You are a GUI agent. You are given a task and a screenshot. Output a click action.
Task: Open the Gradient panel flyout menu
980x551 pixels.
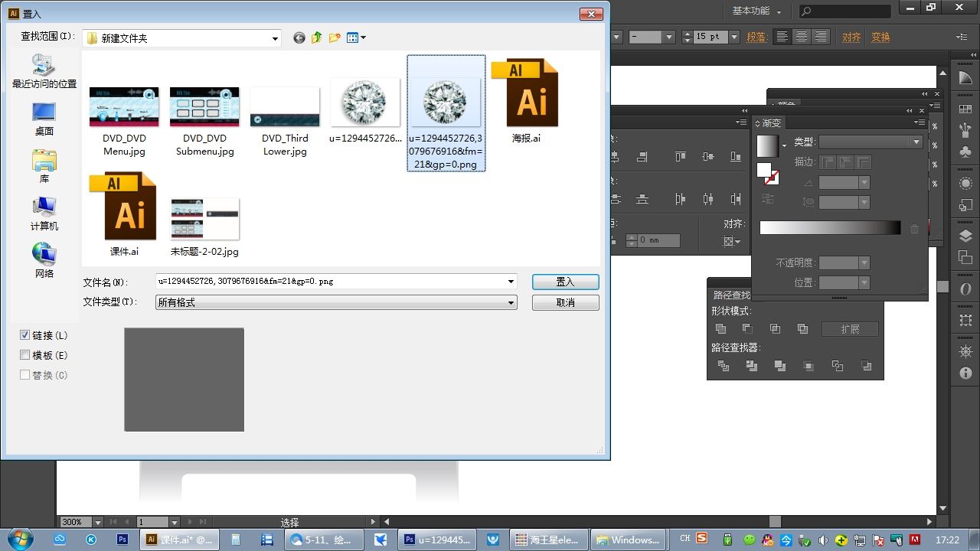click(x=918, y=122)
